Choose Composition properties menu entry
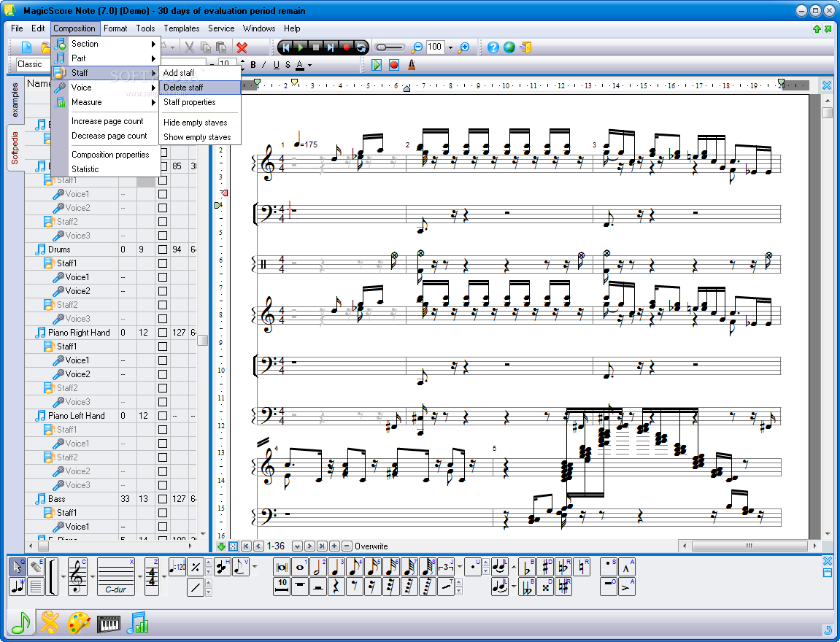Image resolution: width=840 pixels, height=642 pixels. pos(106,155)
